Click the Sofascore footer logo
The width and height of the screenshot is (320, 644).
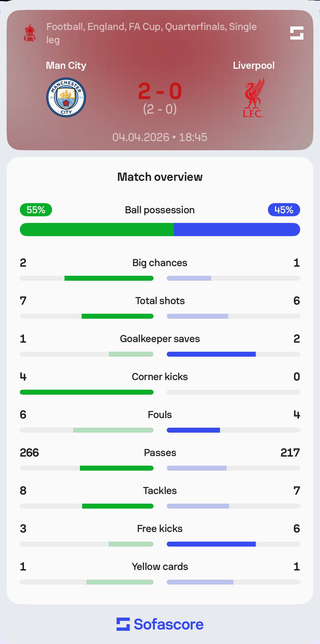pos(160,624)
